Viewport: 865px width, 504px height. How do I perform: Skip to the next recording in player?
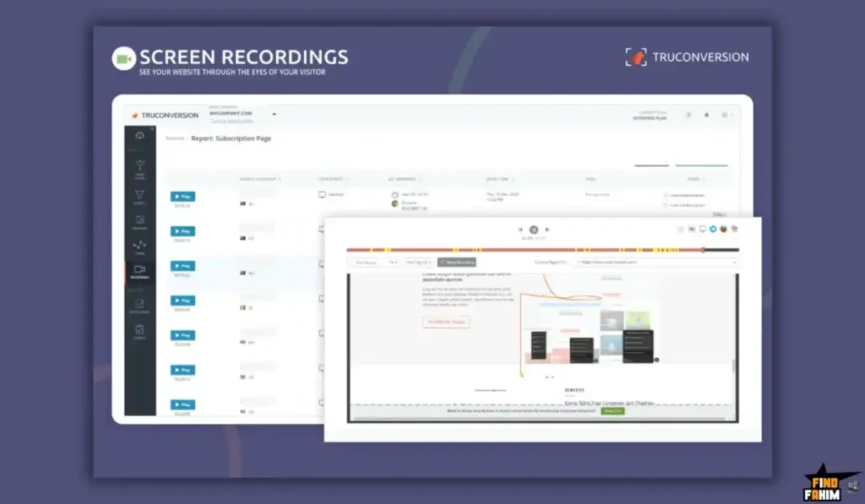(547, 230)
